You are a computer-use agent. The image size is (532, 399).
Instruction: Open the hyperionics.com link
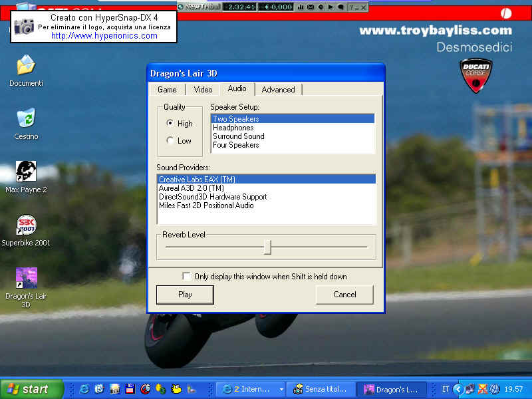coord(104,36)
